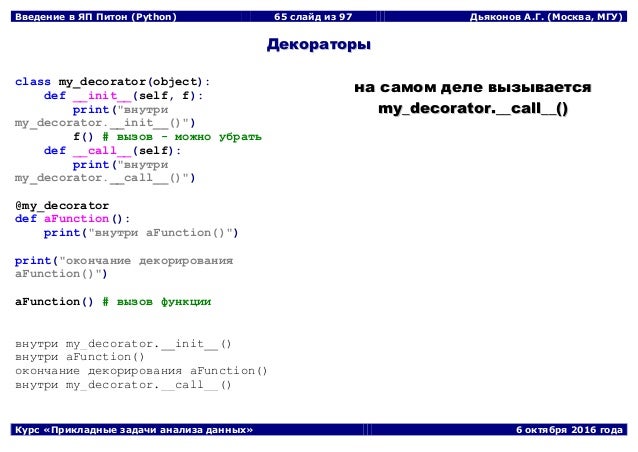
Task: Click the code text "окончание декорирования" inside print
Action: (x=149, y=260)
